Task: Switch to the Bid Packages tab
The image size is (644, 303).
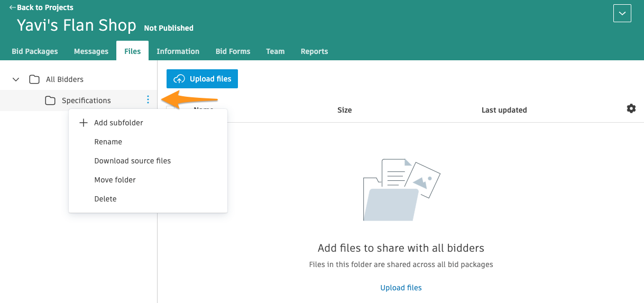Action: pyautogui.click(x=35, y=51)
